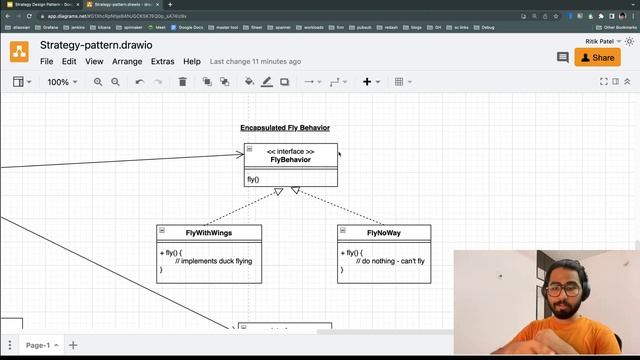Select the FlyWithWings class header

click(209, 233)
